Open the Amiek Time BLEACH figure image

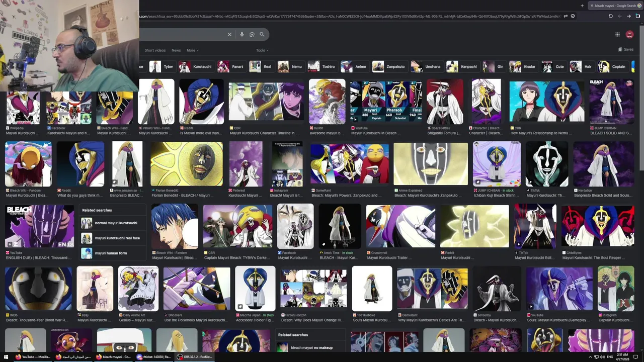pos(340,226)
